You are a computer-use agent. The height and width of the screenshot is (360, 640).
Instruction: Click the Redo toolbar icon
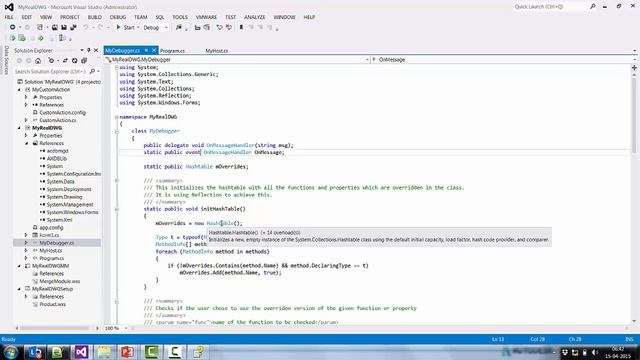(100, 27)
